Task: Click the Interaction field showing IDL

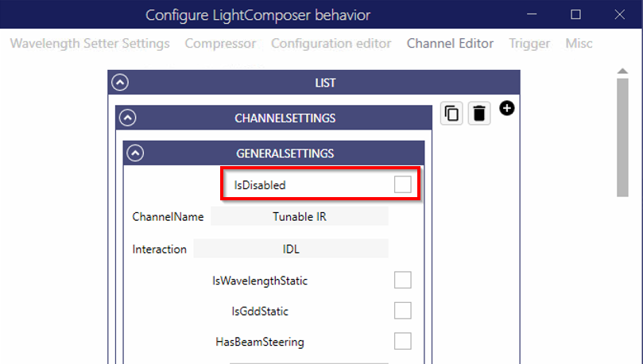Action: click(x=291, y=249)
